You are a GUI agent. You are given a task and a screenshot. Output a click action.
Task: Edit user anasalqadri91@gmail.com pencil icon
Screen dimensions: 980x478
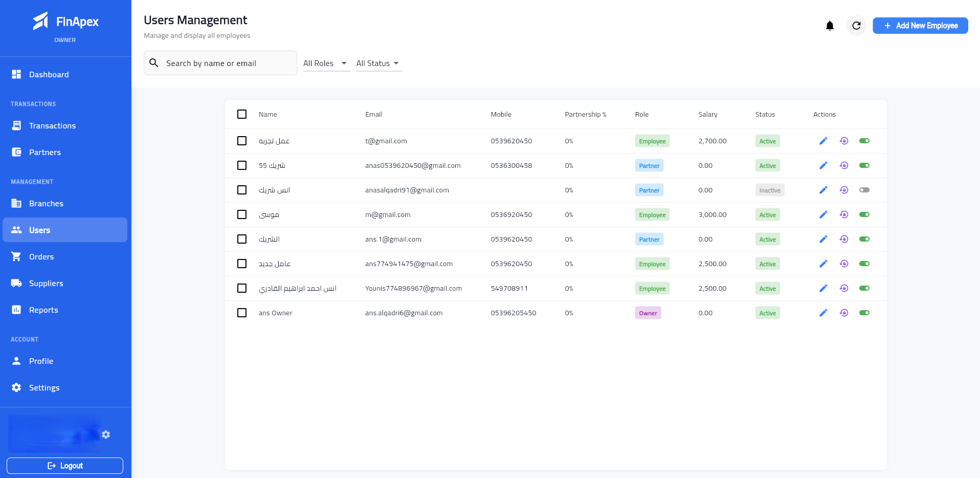tap(823, 190)
